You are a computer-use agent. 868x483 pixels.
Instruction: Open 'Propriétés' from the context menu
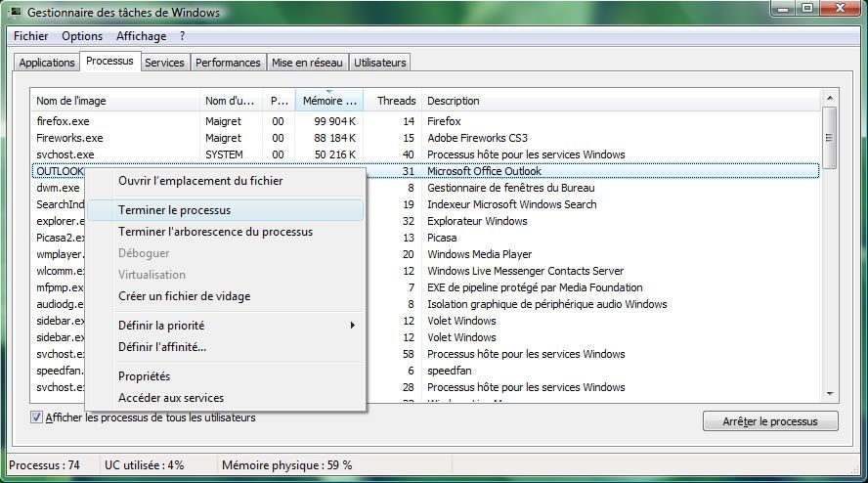coord(227,376)
